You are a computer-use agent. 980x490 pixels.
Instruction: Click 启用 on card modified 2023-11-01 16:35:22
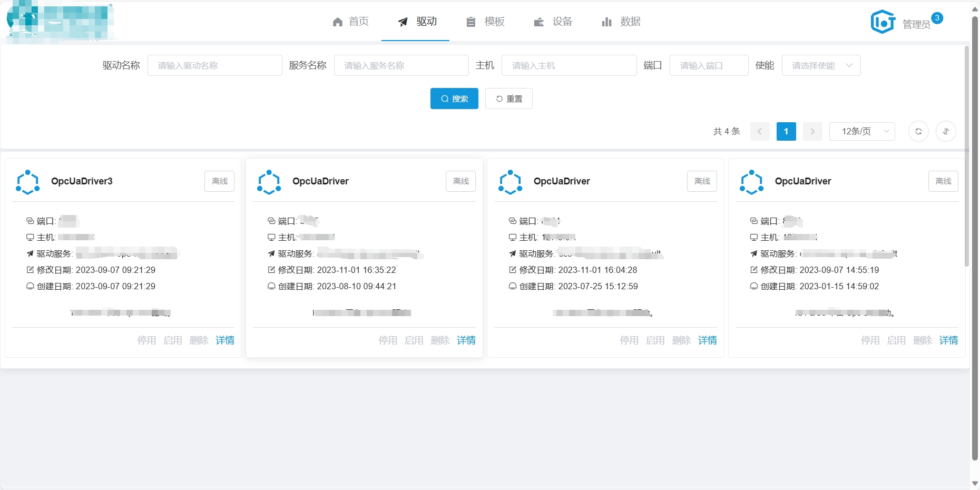[414, 340]
